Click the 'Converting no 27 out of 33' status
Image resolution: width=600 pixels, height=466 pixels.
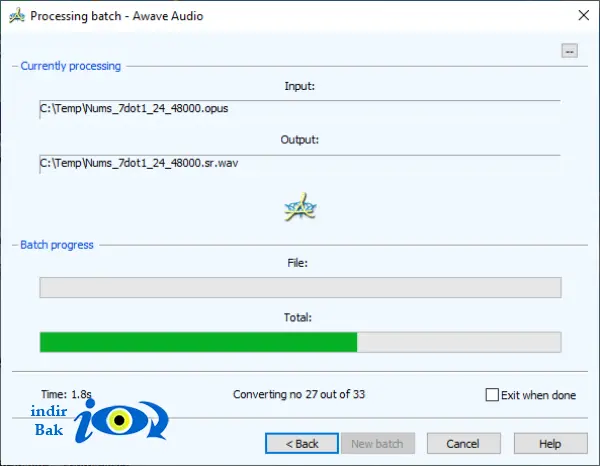click(299, 394)
